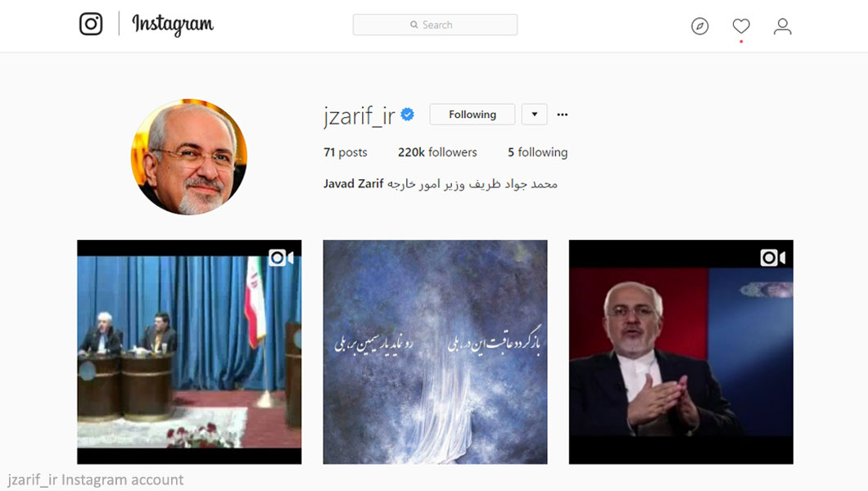Viewport: 868px width, 491px height.
Task: Click the video icon on the third post
Action: pos(772,258)
